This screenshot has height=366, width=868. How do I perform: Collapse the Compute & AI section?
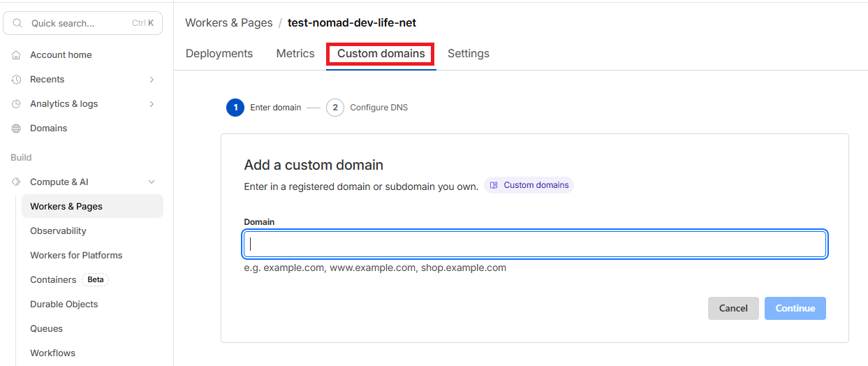point(152,182)
